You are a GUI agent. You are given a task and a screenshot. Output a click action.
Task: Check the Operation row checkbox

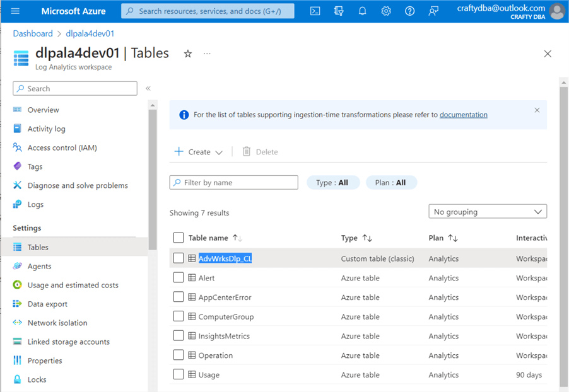click(x=178, y=355)
